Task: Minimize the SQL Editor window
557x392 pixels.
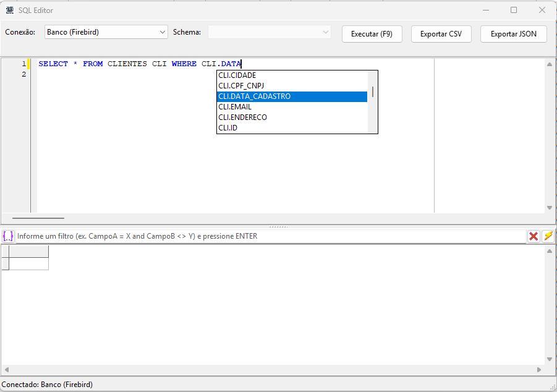Action: pyautogui.click(x=486, y=10)
